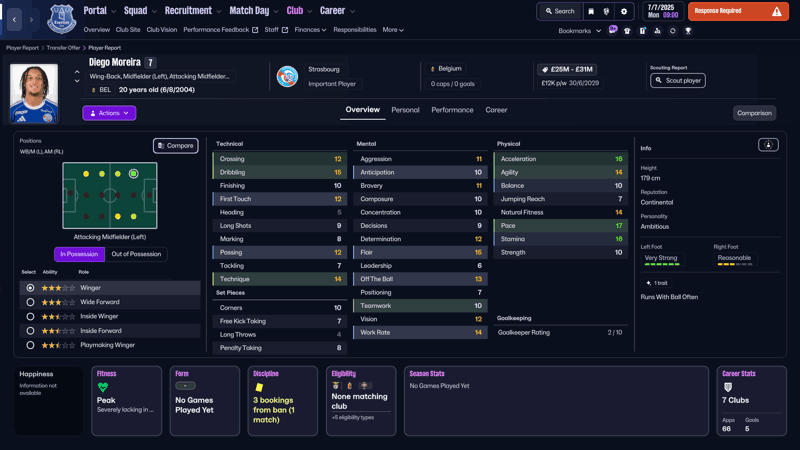The height and width of the screenshot is (450, 800).
Task: Open the podium standings bookmark icon
Action: [x=657, y=31]
